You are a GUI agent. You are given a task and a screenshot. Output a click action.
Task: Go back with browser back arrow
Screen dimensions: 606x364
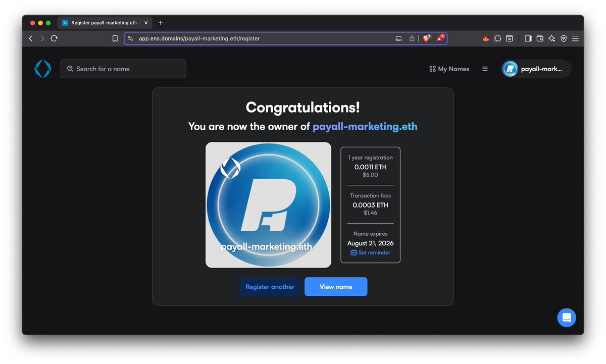(x=31, y=38)
